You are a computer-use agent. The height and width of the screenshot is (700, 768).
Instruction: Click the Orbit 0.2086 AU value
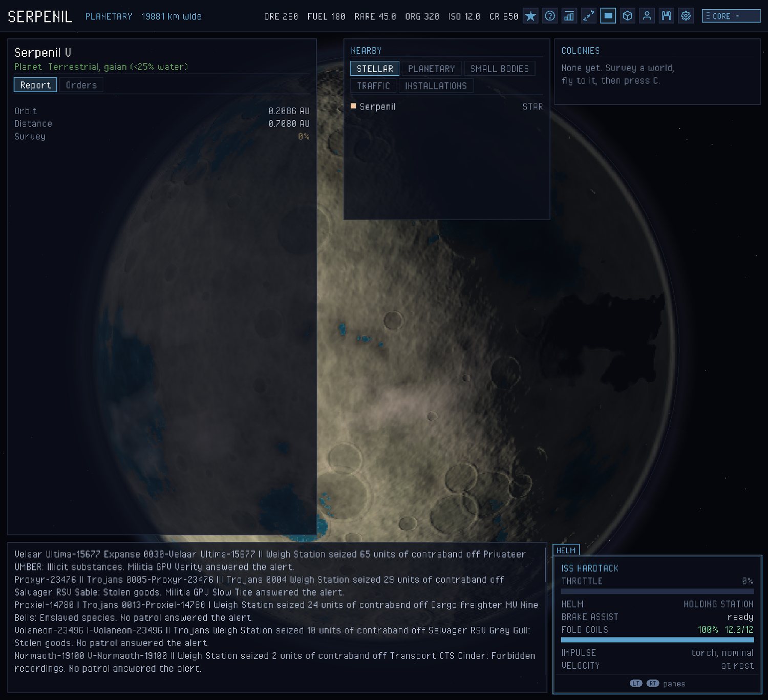click(x=289, y=111)
